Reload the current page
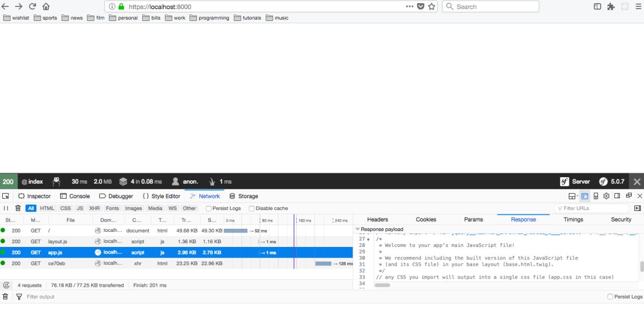 (32, 6)
